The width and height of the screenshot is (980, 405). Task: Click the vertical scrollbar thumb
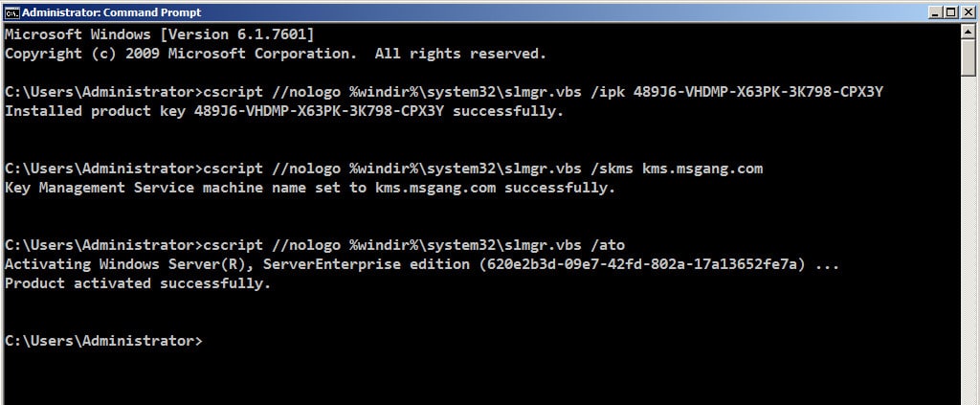[969, 56]
